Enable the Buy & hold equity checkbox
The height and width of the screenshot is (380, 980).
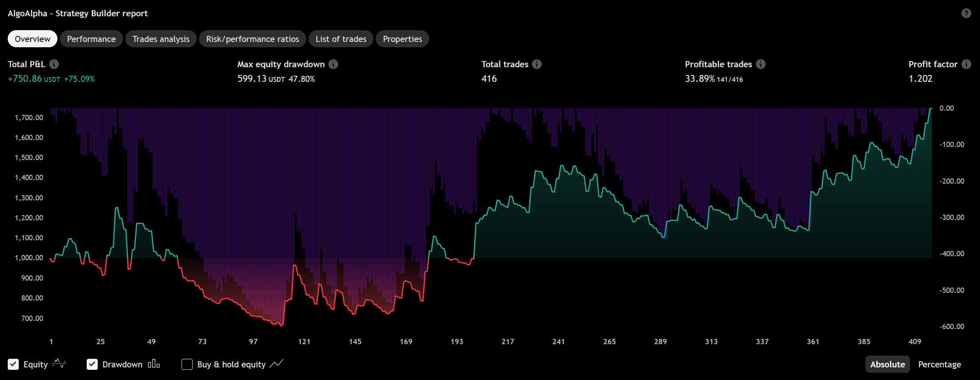click(x=187, y=364)
